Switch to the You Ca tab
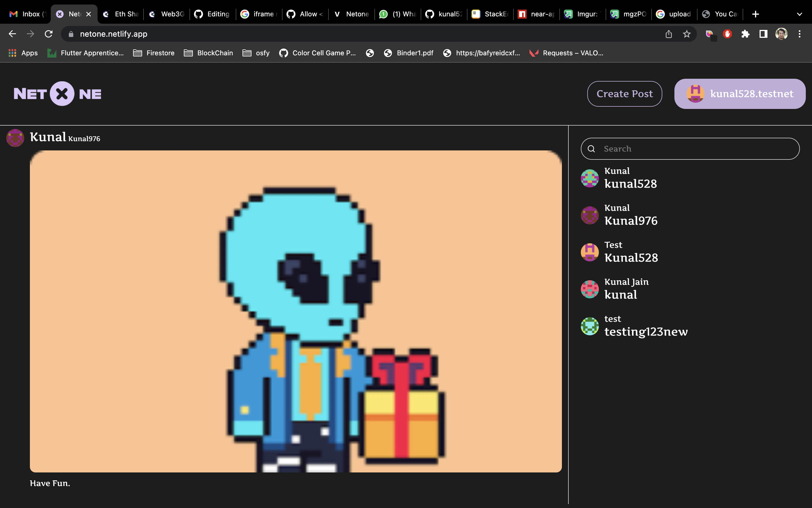 point(721,14)
